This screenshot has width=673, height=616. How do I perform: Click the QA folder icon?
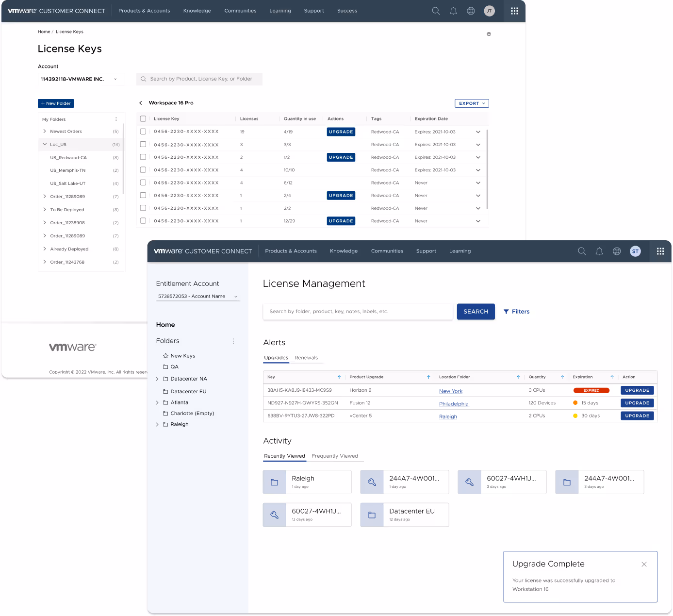tap(165, 366)
